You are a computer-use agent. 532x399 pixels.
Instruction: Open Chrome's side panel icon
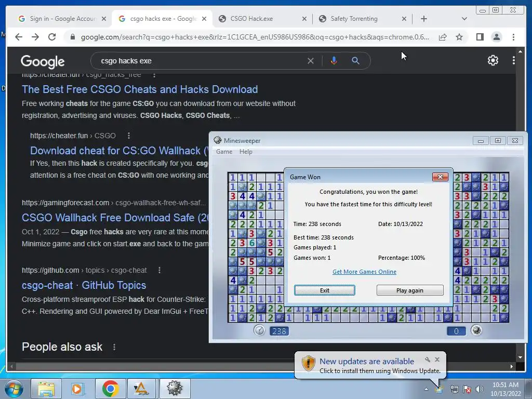click(x=480, y=37)
